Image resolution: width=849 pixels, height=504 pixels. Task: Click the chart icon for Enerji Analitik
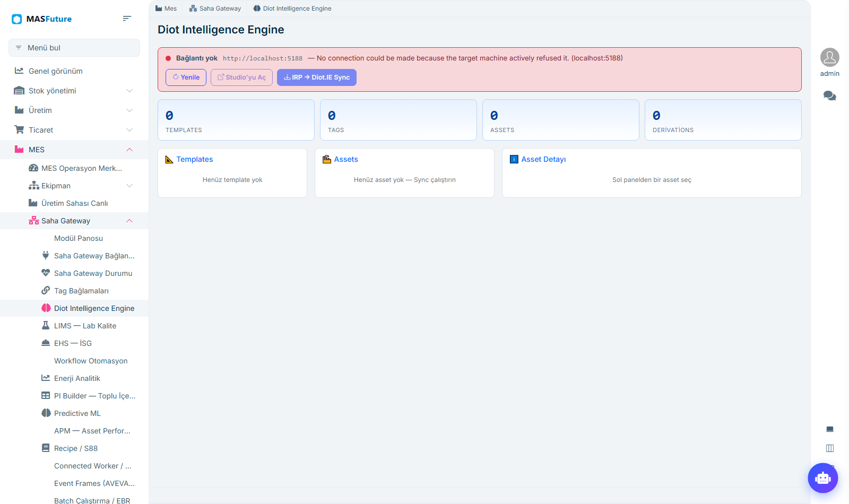pos(46,378)
